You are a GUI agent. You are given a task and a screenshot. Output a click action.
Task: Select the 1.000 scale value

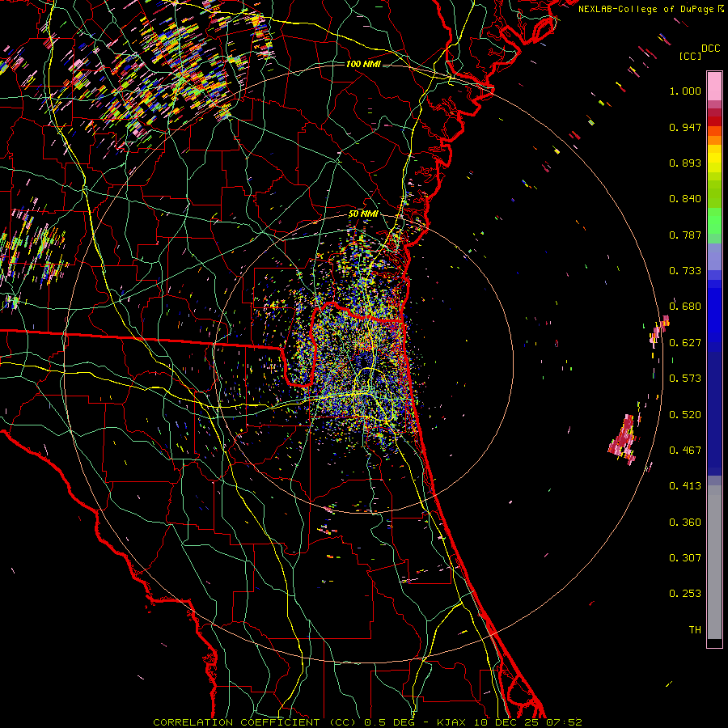coord(685,91)
